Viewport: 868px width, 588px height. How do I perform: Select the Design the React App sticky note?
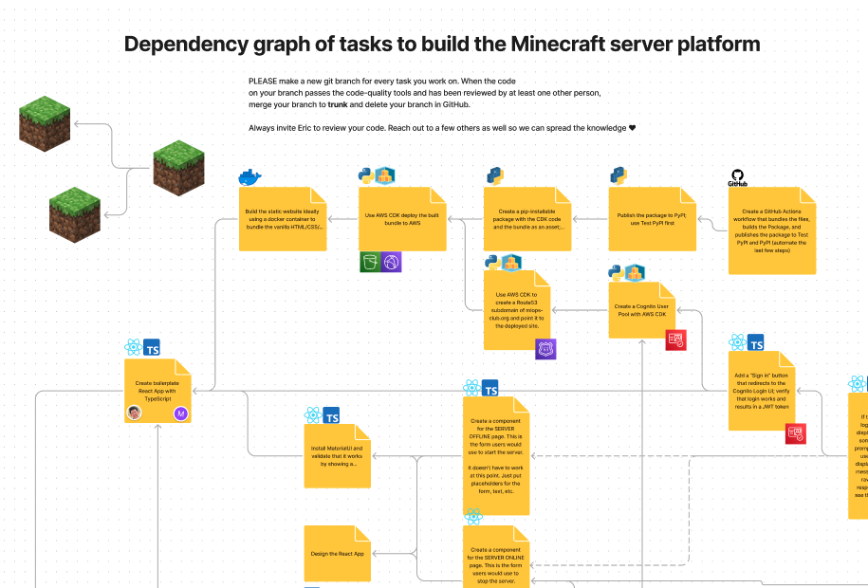tap(337, 553)
